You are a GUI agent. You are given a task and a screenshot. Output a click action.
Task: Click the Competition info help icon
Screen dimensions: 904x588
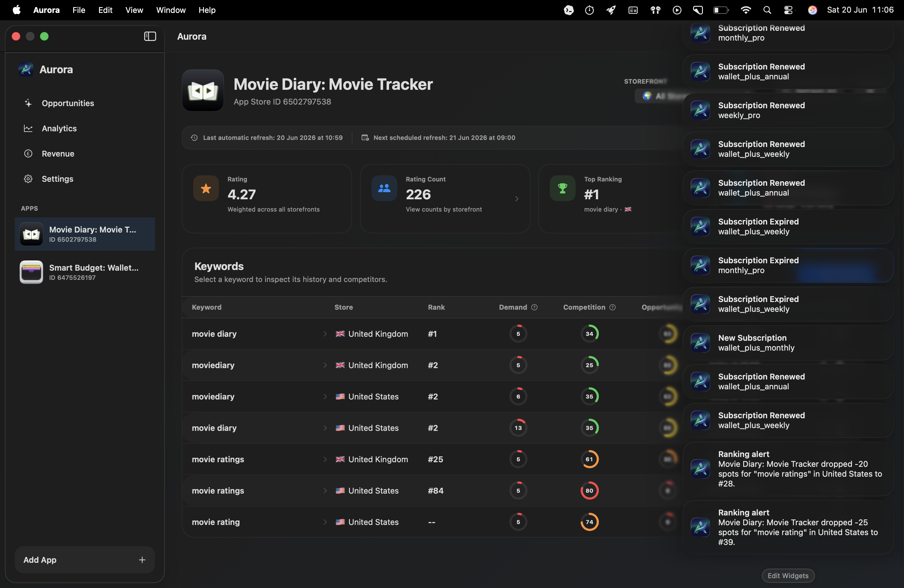tap(612, 307)
